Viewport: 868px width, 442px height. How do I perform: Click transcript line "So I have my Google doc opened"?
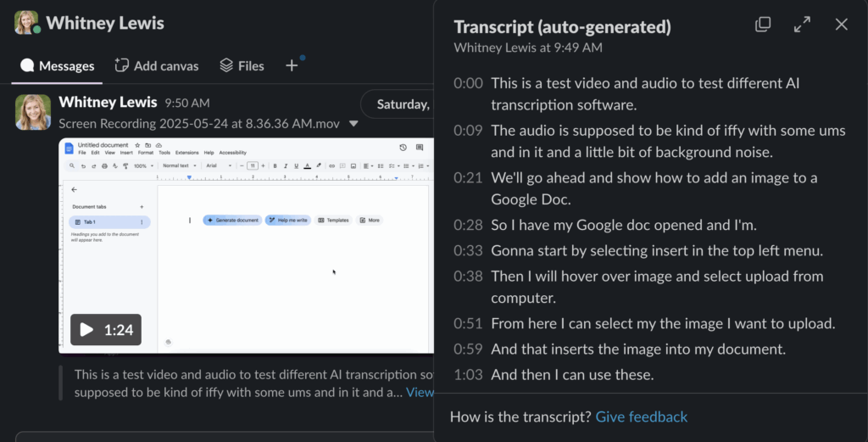click(x=624, y=225)
